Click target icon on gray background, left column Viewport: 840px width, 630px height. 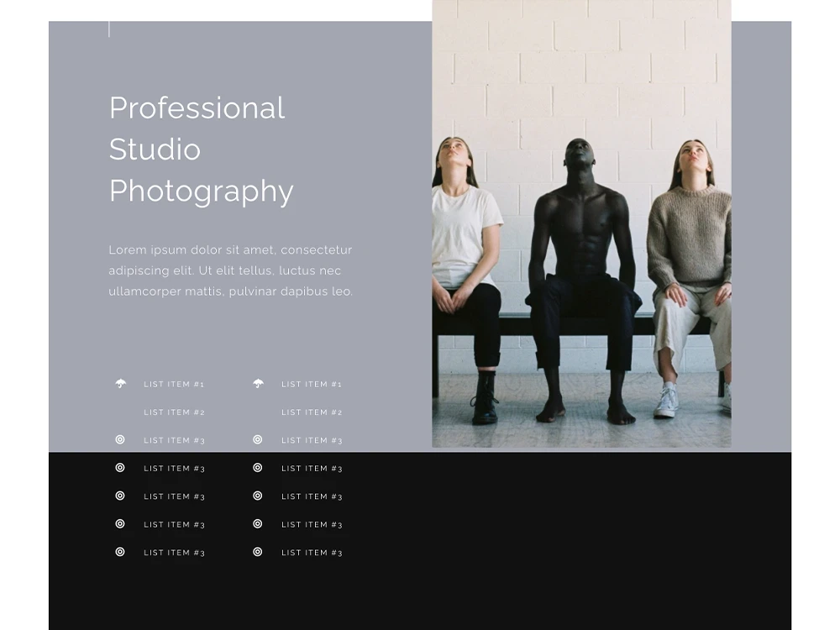tap(120, 440)
